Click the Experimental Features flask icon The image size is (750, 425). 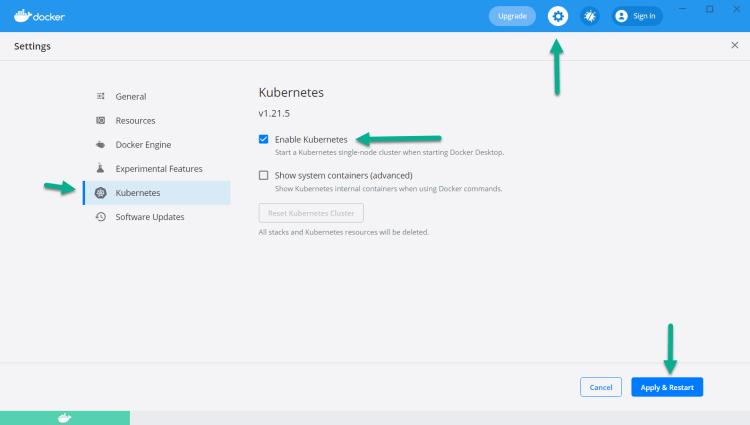101,169
